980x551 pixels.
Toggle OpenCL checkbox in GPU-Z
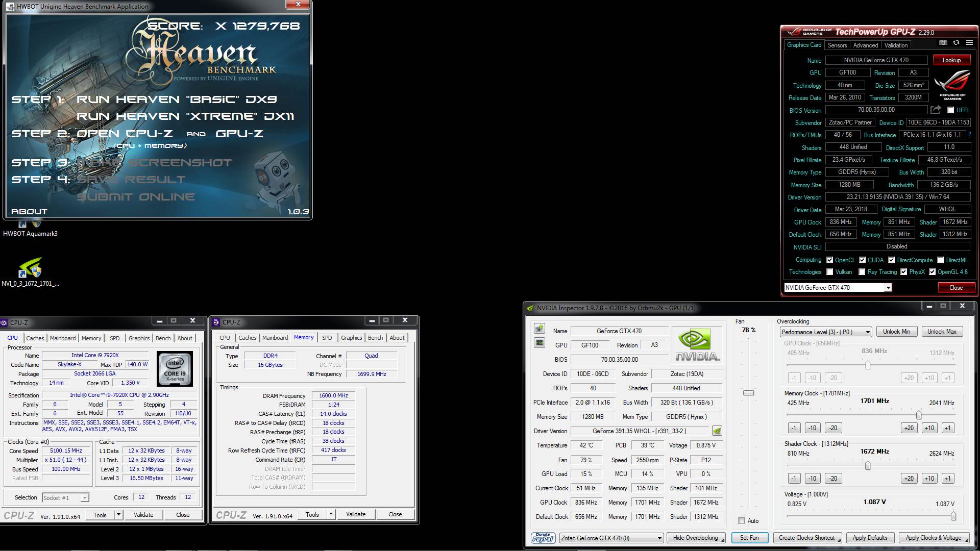point(829,260)
